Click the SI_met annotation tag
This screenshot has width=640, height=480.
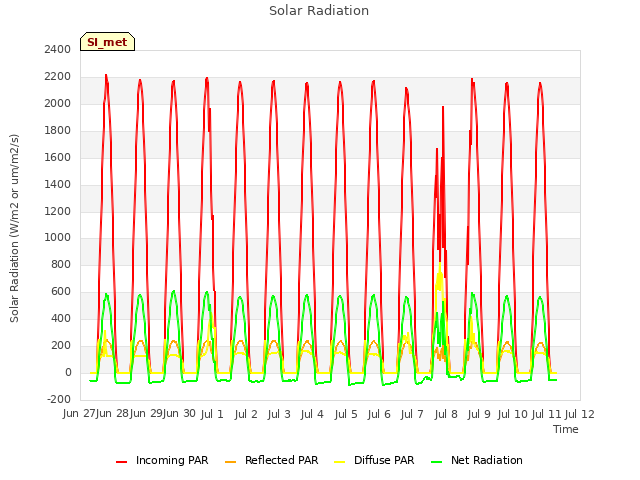coord(107,42)
